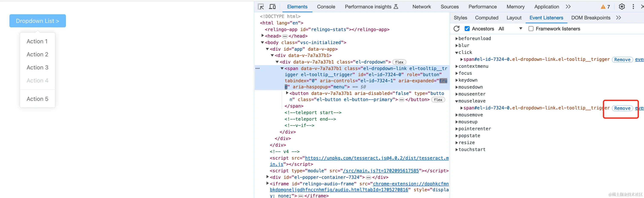Expand the focus listener group
The height and width of the screenshot is (198, 644).
coord(457,73)
